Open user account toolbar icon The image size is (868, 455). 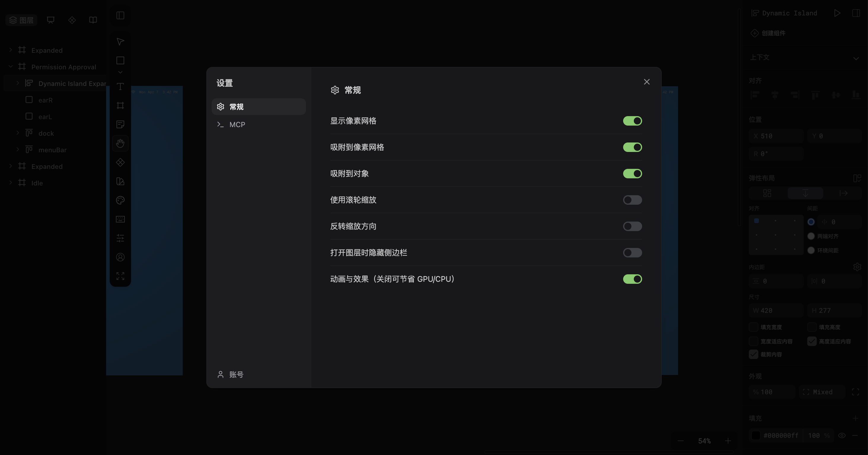pos(120,257)
